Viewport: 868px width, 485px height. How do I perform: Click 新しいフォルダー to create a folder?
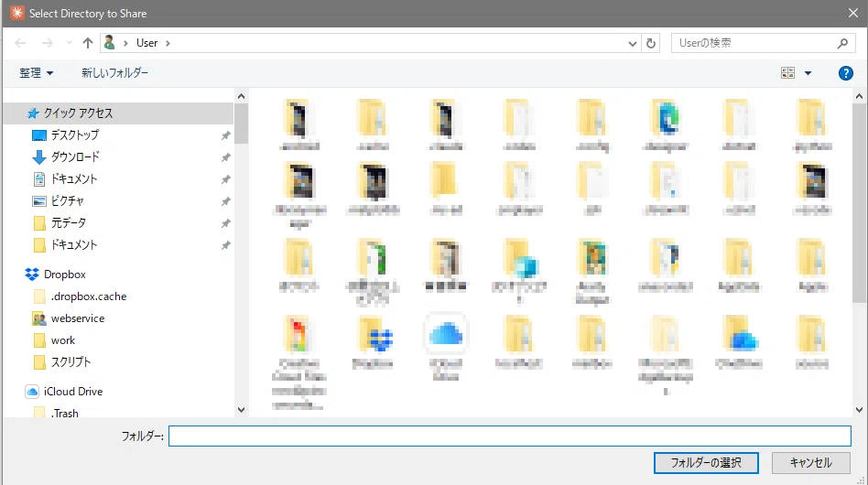pyautogui.click(x=114, y=73)
